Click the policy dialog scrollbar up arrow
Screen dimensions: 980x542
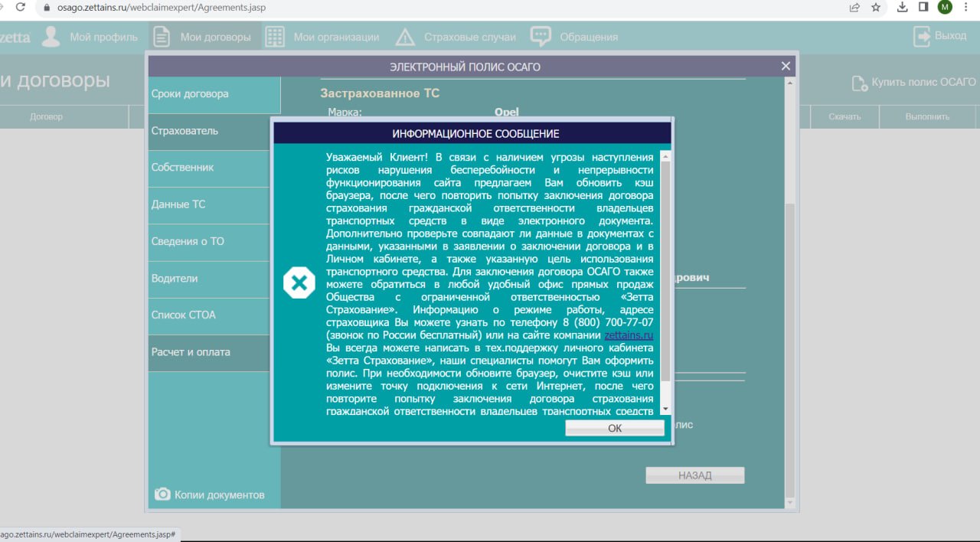coord(790,83)
